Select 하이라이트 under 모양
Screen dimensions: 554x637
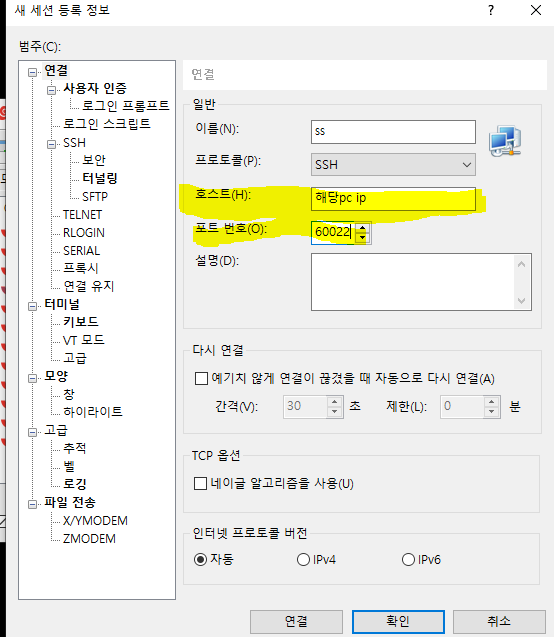coord(93,412)
